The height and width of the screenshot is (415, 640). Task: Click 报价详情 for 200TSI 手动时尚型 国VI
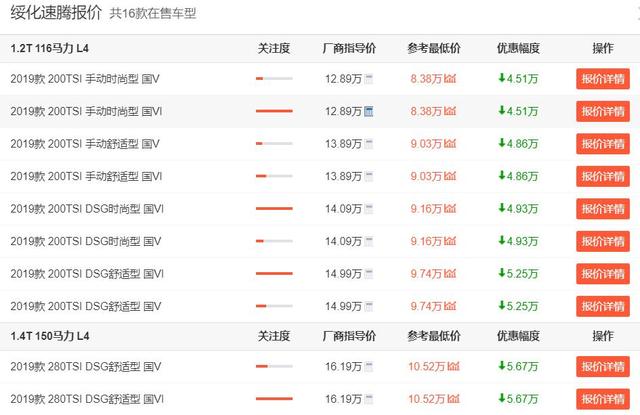tap(603, 111)
